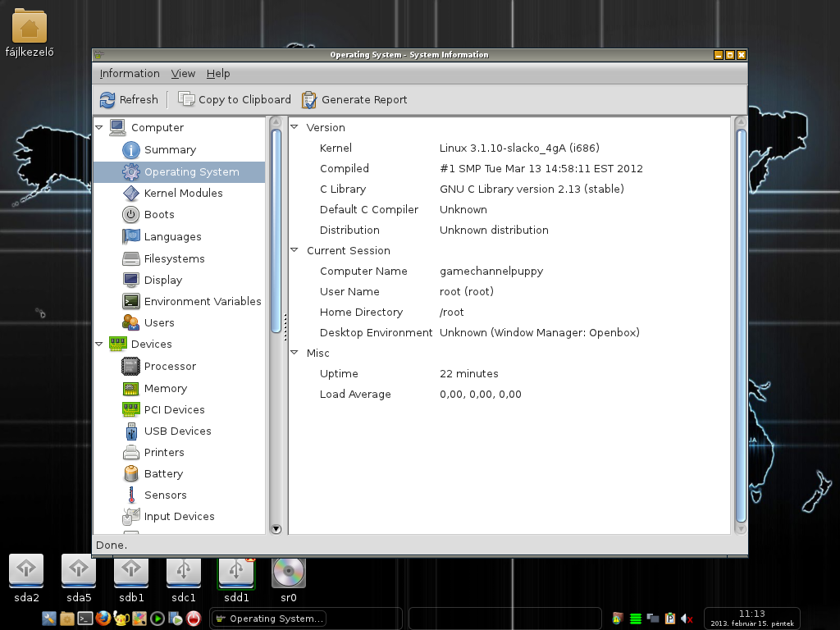This screenshot has height=630, width=840.
Task: Open the terminal from the taskbar
Action: pyautogui.click(x=84, y=619)
